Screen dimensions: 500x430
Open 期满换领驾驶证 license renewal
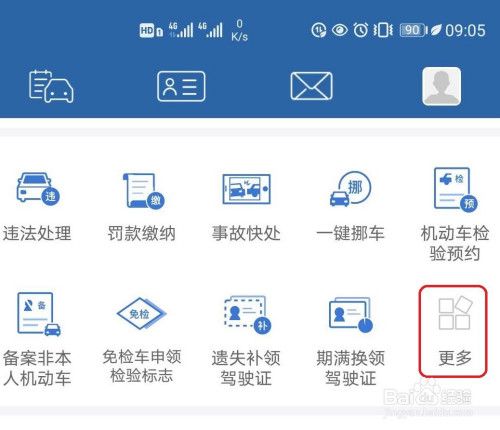pyautogui.click(x=351, y=315)
